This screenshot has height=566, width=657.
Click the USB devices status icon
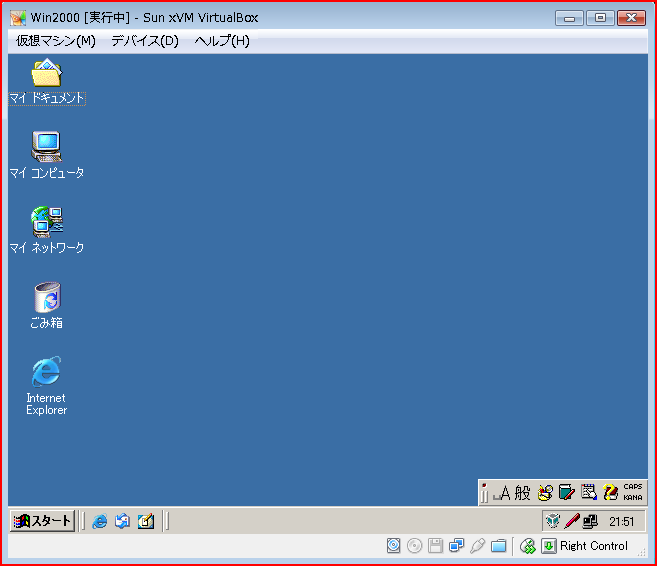point(477,545)
